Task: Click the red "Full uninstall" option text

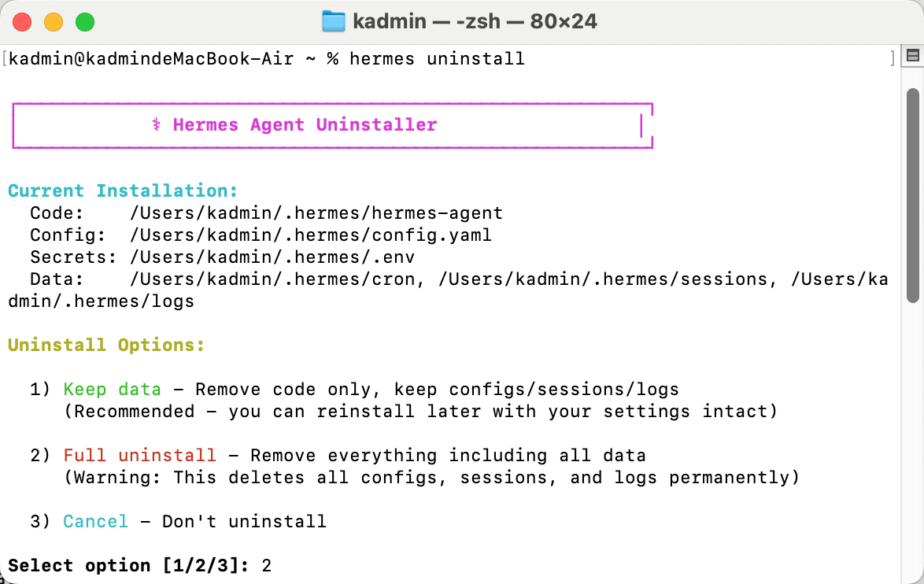Action: click(139, 455)
